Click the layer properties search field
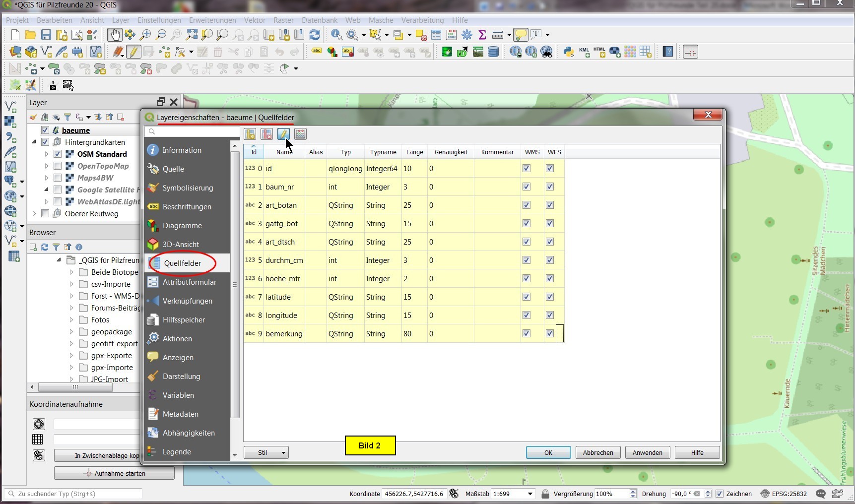The width and height of the screenshot is (855, 504). 192,131
